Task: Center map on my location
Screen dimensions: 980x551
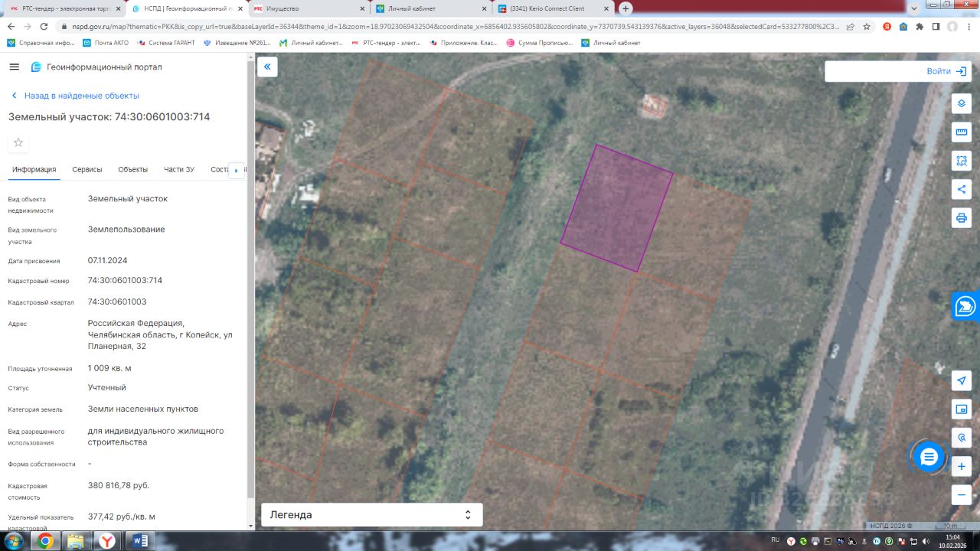Action: pos(962,380)
